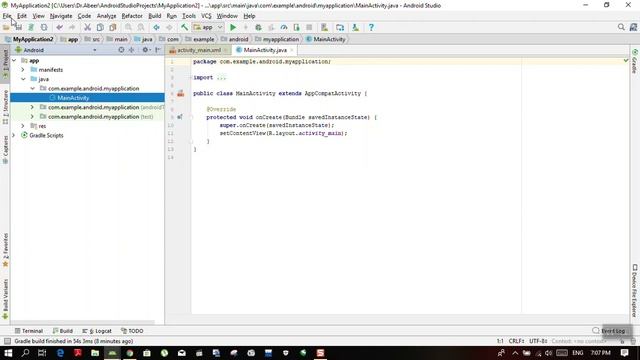640x360 pixels.
Task: Click UTF-8 encoding in status bar
Action: click(x=538, y=341)
